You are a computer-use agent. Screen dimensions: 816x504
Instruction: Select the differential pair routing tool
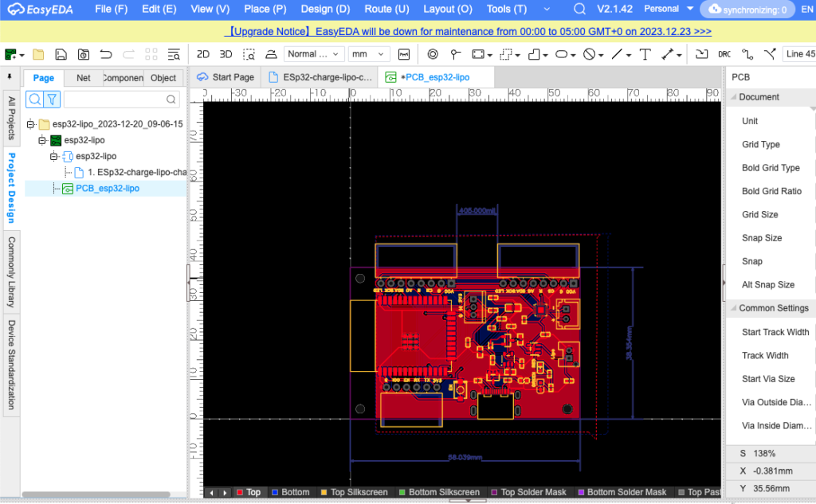(x=770, y=54)
